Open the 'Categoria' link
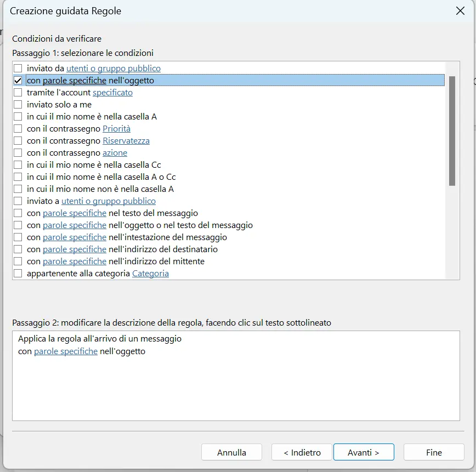 pyautogui.click(x=150, y=274)
